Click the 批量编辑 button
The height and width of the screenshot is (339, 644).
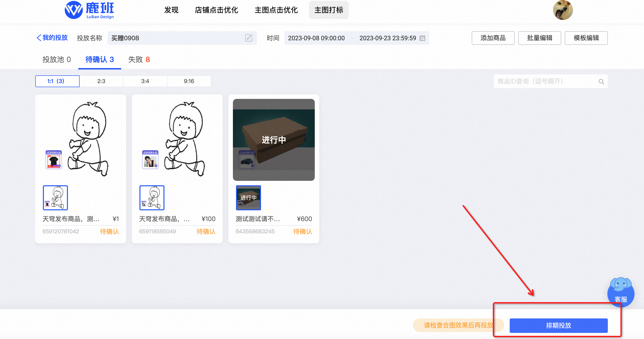(x=540, y=38)
